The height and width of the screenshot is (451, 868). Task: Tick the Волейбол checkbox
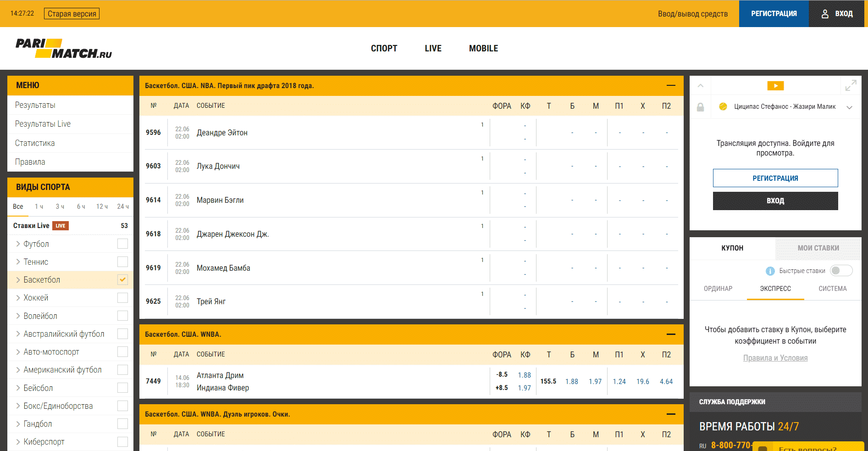point(122,316)
